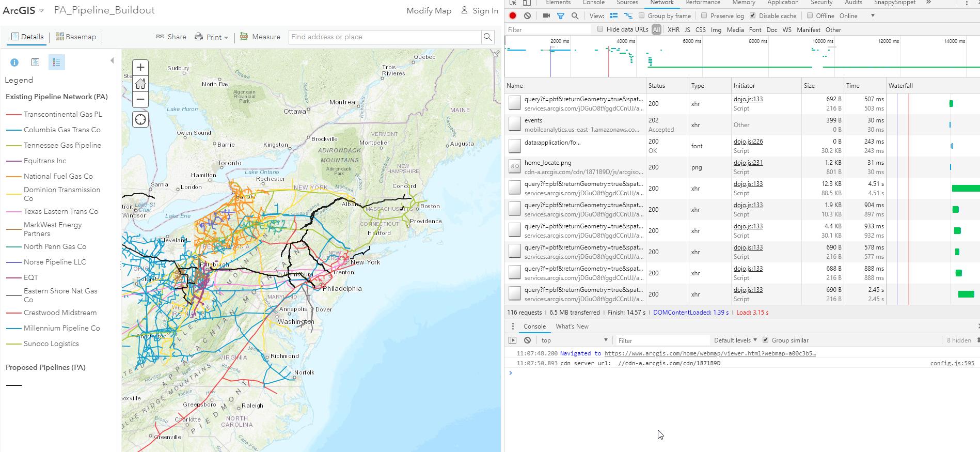Uncheck Disable cache checkbox
The height and width of the screenshot is (452, 980).
click(753, 16)
